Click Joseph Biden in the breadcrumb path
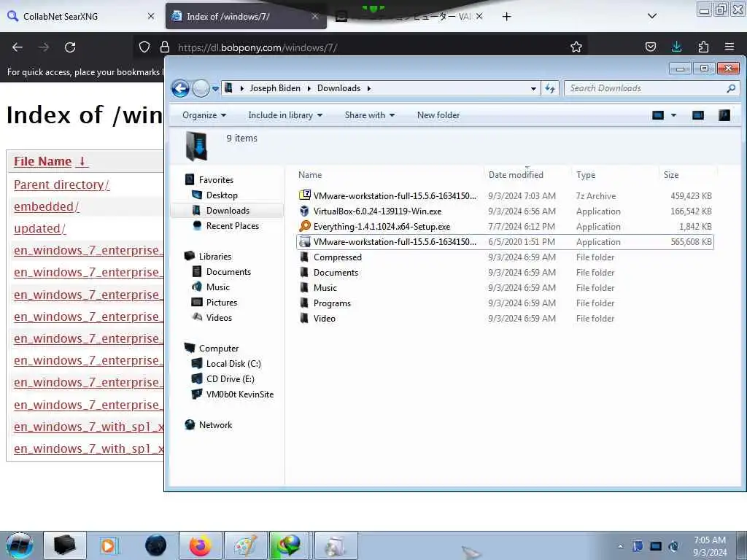747x560 pixels. point(275,88)
